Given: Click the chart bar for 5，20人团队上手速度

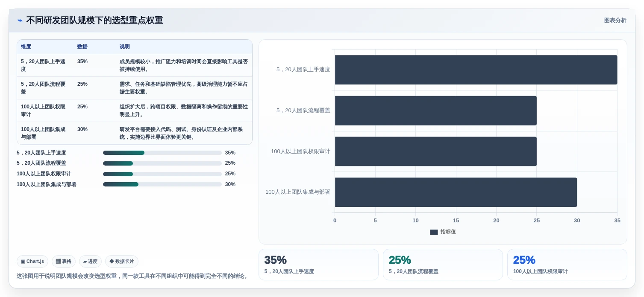Looking at the screenshot, I should click(476, 70).
